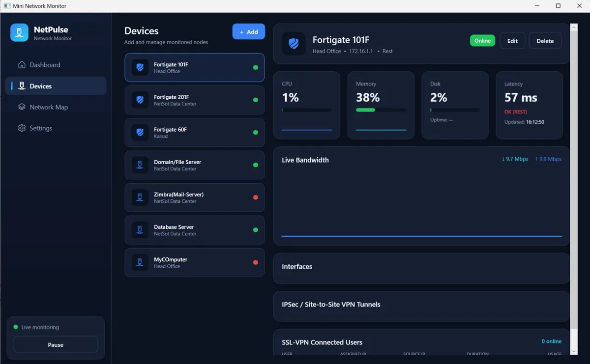Click the upload rate 9.9 Mbps
This screenshot has height=364, width=590.
(x=548, y=159)
